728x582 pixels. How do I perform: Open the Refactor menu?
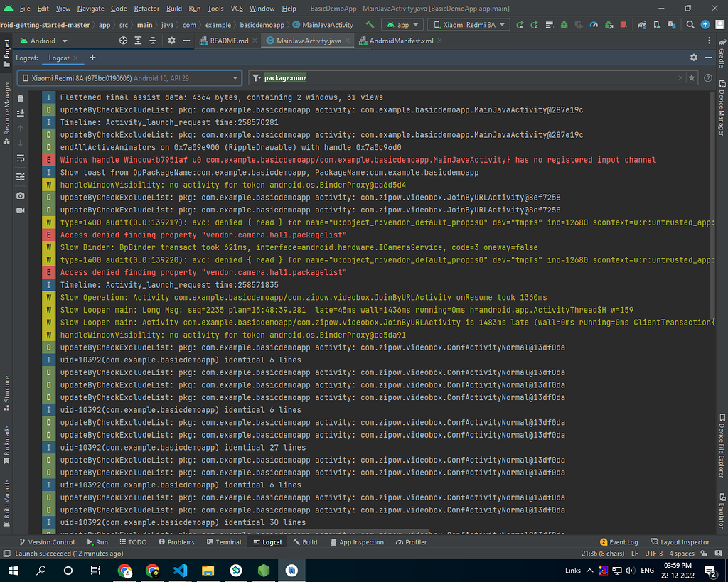pyautogui.click(x=147, y=9)
